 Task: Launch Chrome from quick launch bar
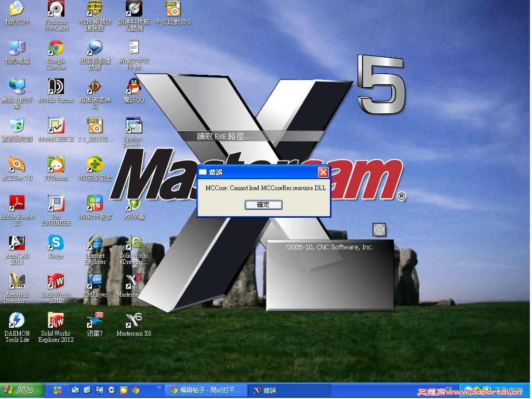136,390
